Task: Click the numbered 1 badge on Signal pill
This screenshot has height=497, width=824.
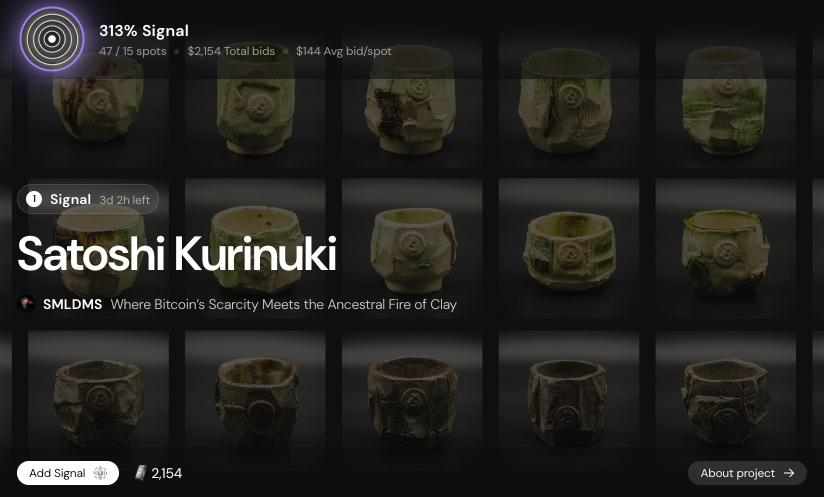Action: pos(34,199)
